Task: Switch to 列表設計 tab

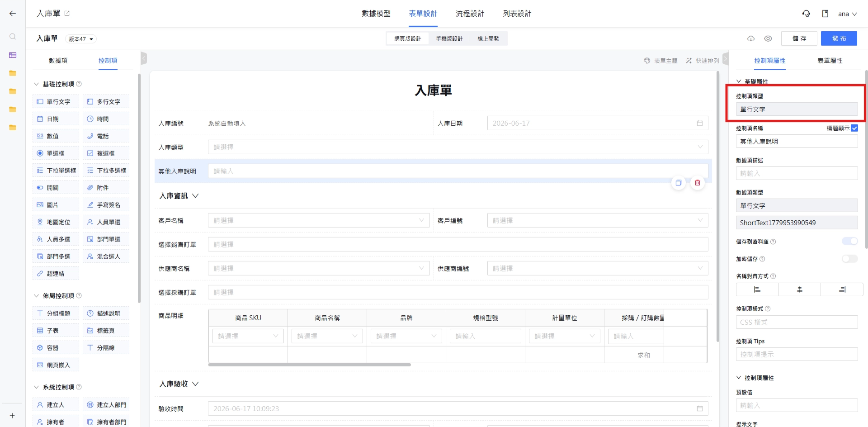Action: pos(517,14)
